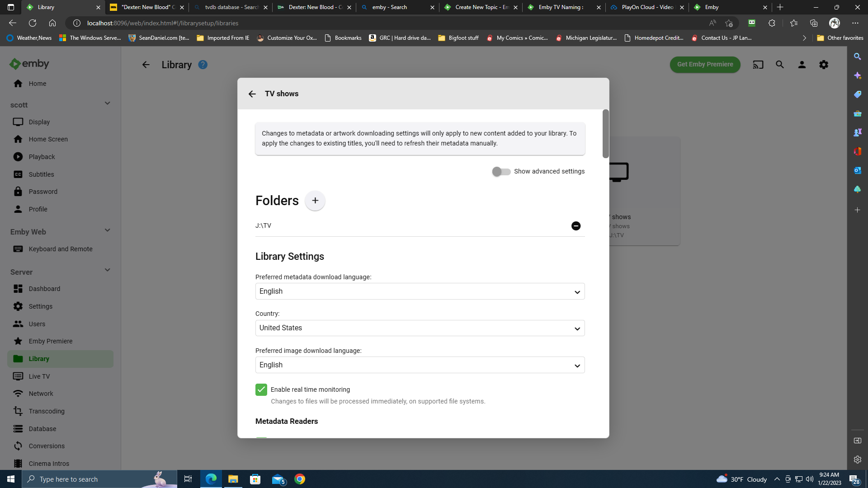This screenshot has width=868, height=488.
Task: Collapse the scott sidebar section
Action: (x=108, y=103)
